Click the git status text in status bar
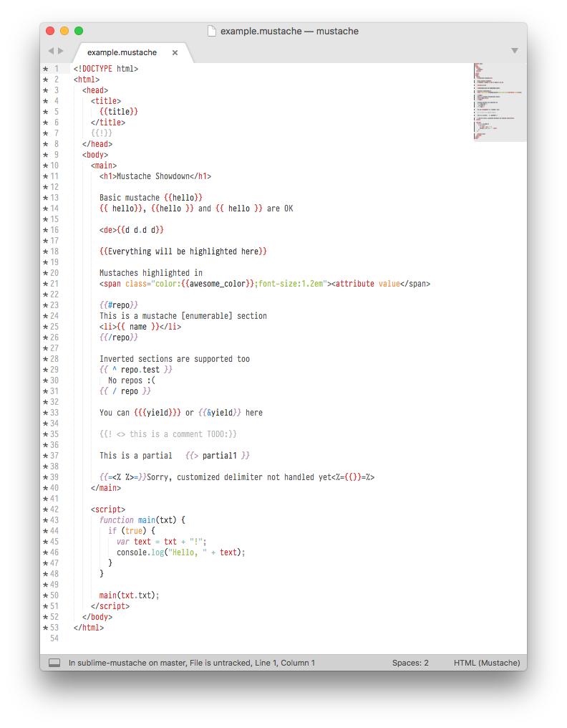Screen dimensions: 567x728 [x=192, y=663]
